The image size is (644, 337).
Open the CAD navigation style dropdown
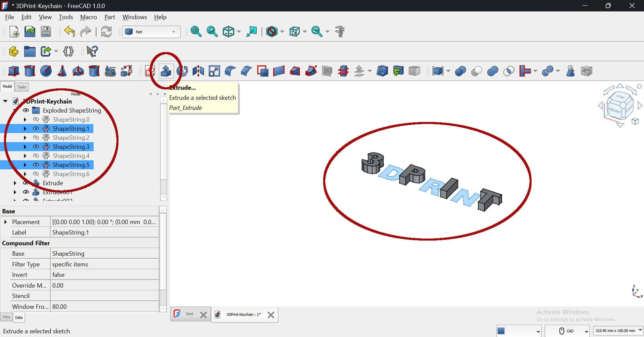pyautogui.click(x=567, y=331)
